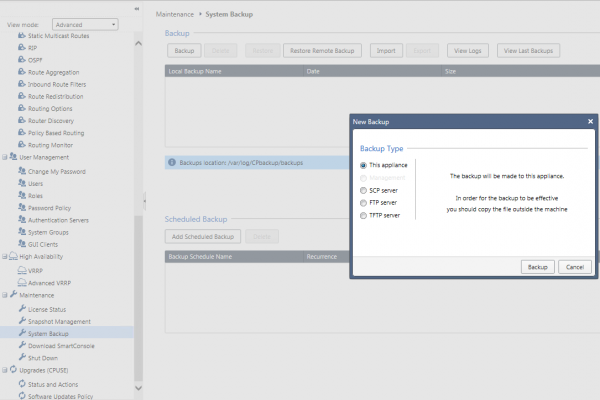Click the Snapshot Management icon
Image resolution: width=600 pixels, height=400 pixels.
click(21, 321)
